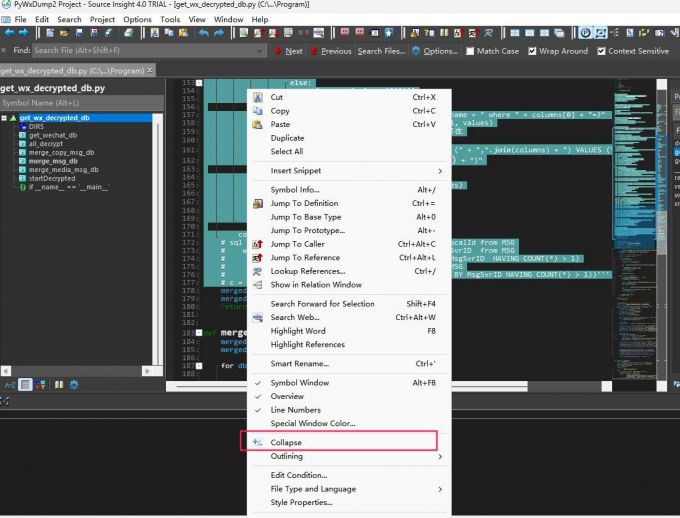This screenshot has width=680, height=518.
Task: Click the Options gear icon in Find bar
Action: [416, 51]
